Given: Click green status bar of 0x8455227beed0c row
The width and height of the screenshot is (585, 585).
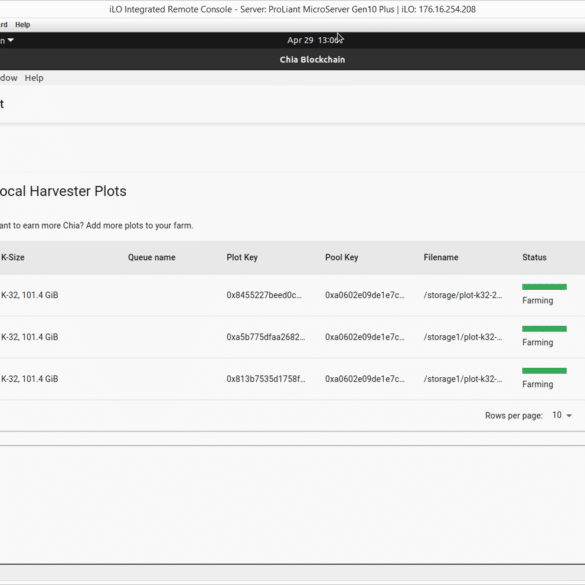Looking at the screenshot, I should click(x=544, y=287).
